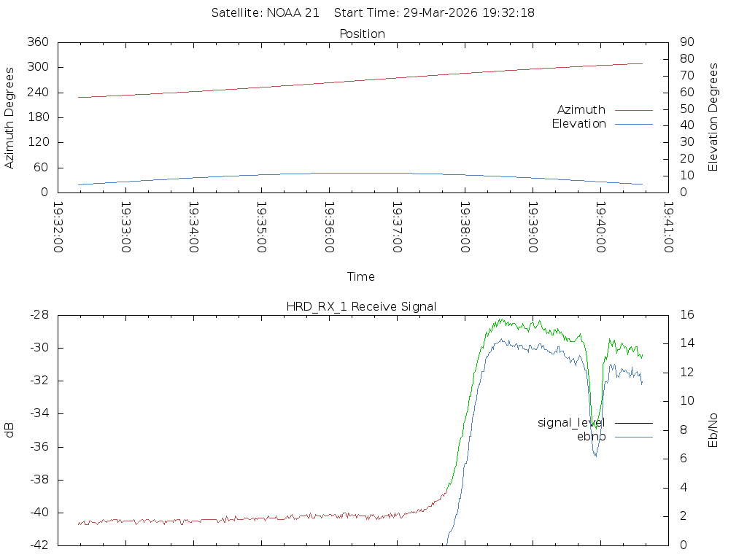Screen dimensions: 747x560
Task: Select the Azimuth legend label
Action: [581, 110]
